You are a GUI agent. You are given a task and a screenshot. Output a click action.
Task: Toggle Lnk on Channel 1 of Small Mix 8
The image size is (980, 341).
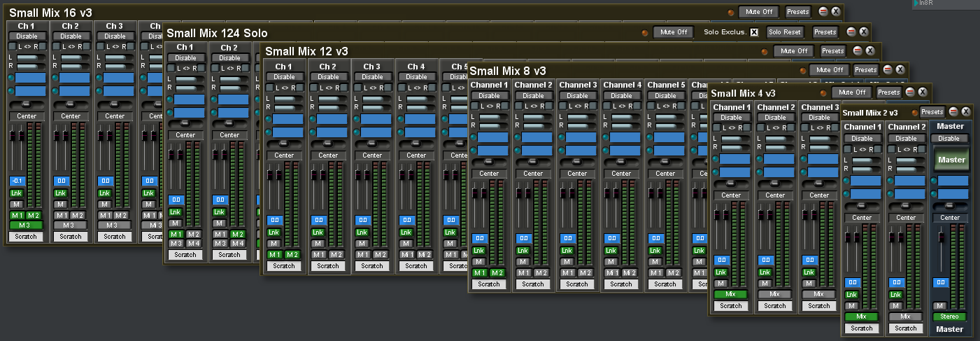pos(479,250)
